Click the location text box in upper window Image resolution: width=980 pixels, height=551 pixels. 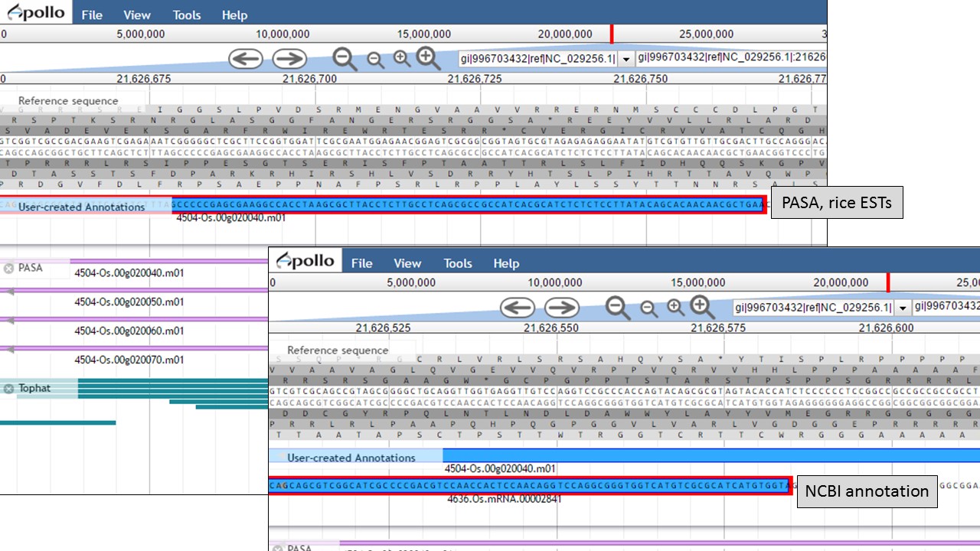[x=731, y=58]
